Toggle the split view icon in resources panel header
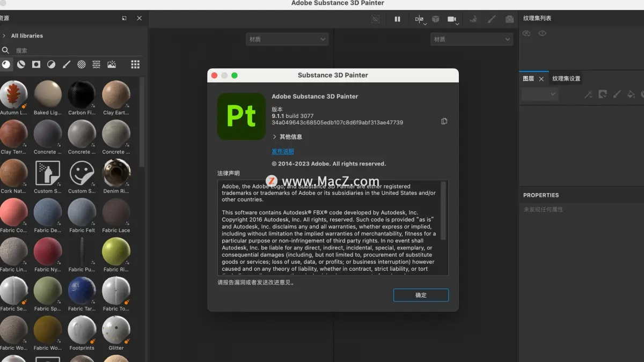 click(x=124, y=18)
